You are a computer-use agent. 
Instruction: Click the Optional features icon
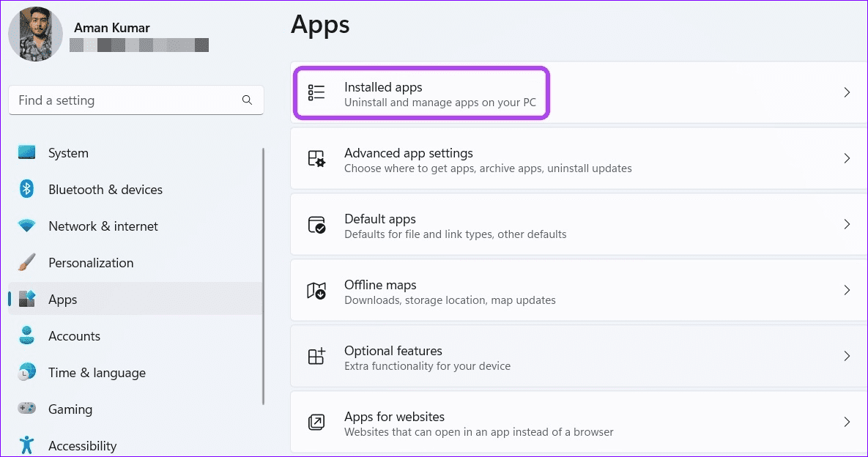[x=316, y=356]
